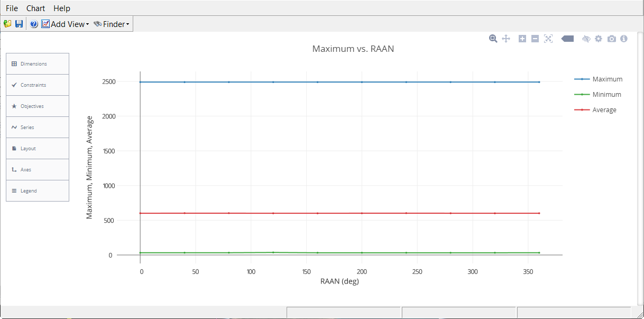The width and height of the screenshot is (644, 319).
Task: Click the open file folder icon
Action: (7, 24)
